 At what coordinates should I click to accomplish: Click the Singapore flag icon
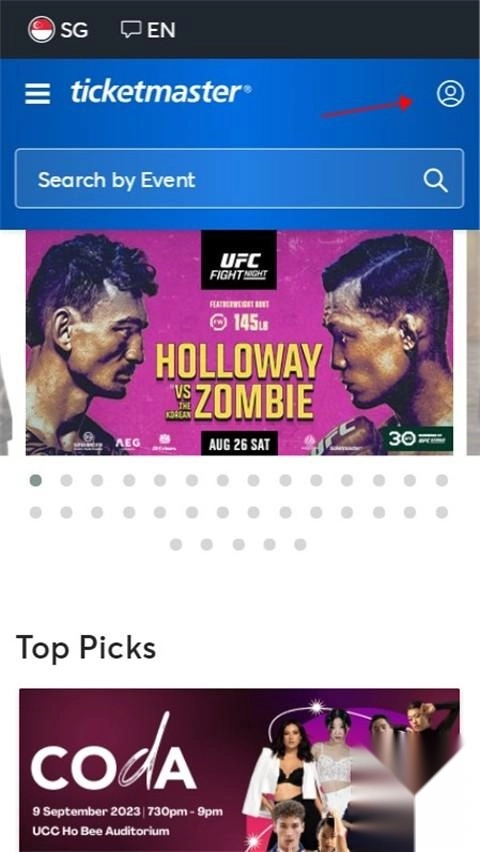coord(41,29)
